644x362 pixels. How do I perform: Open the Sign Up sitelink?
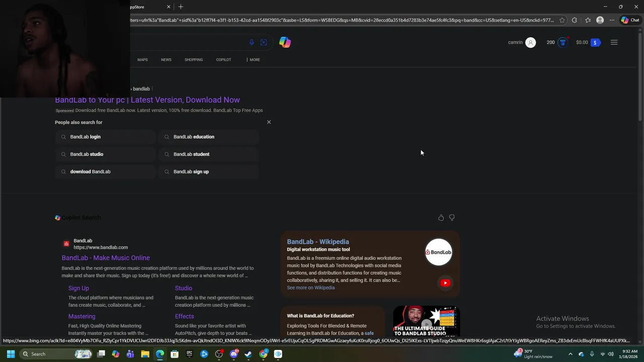78,288
